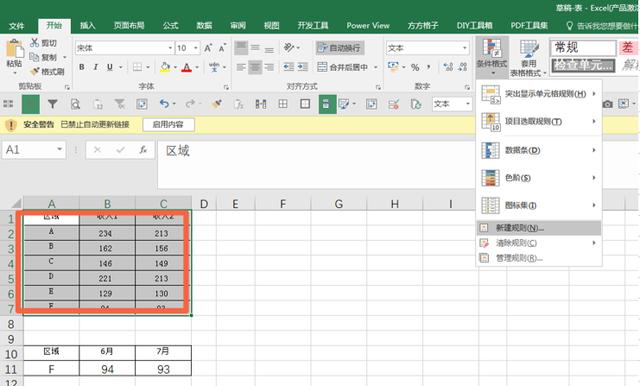The image size is (640, 386).
Task: Click the Undo arrow in quick toolbar
Action: 164,104
